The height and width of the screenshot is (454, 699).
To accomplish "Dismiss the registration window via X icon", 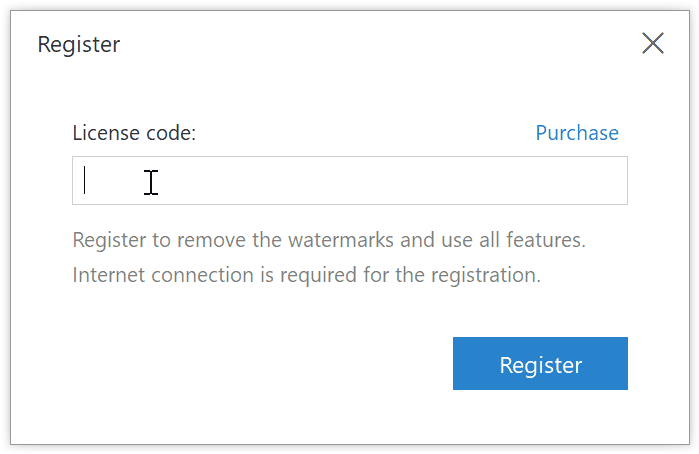I will pos(653,43).
